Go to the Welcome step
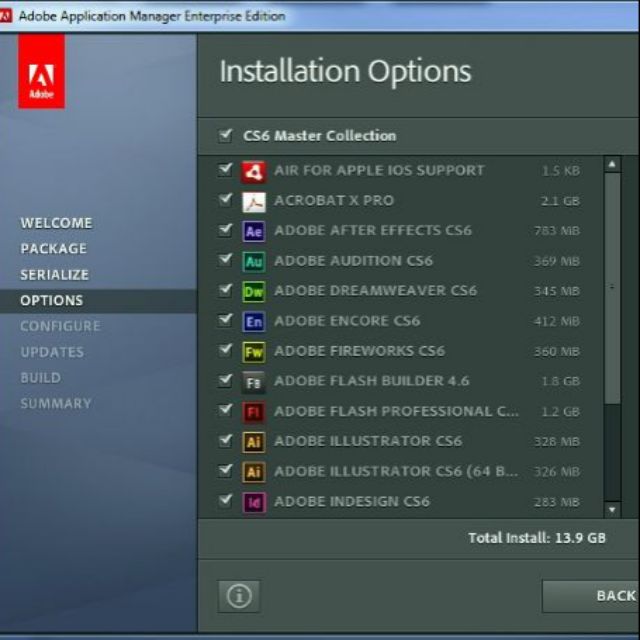Viewport: 640px width, 640px height. [56, 223]
